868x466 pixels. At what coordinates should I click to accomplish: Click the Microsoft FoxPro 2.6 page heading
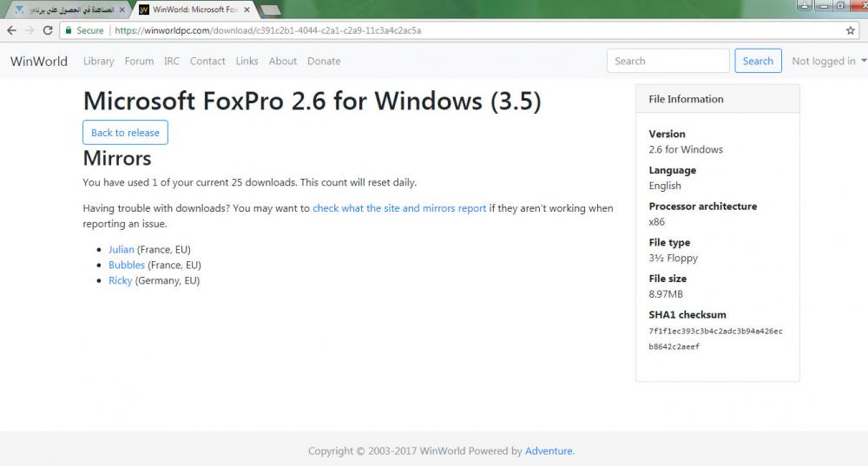click(312, 101)
